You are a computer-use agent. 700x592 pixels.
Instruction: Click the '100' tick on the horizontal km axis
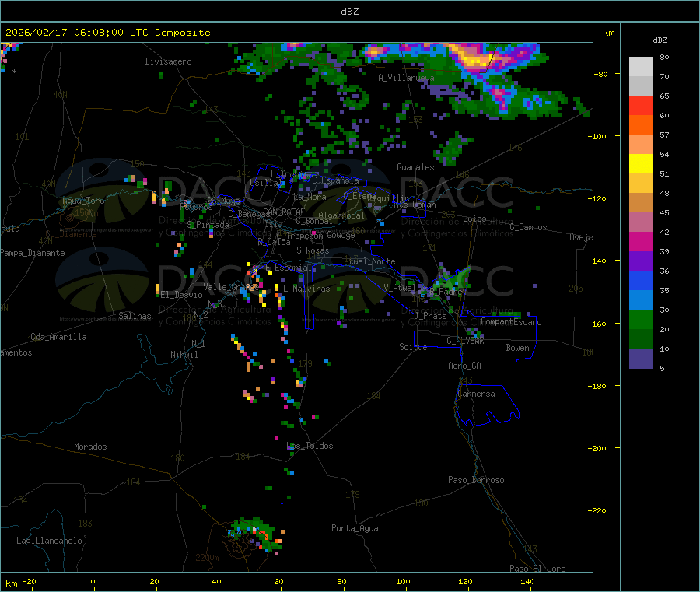coord(403,581)
